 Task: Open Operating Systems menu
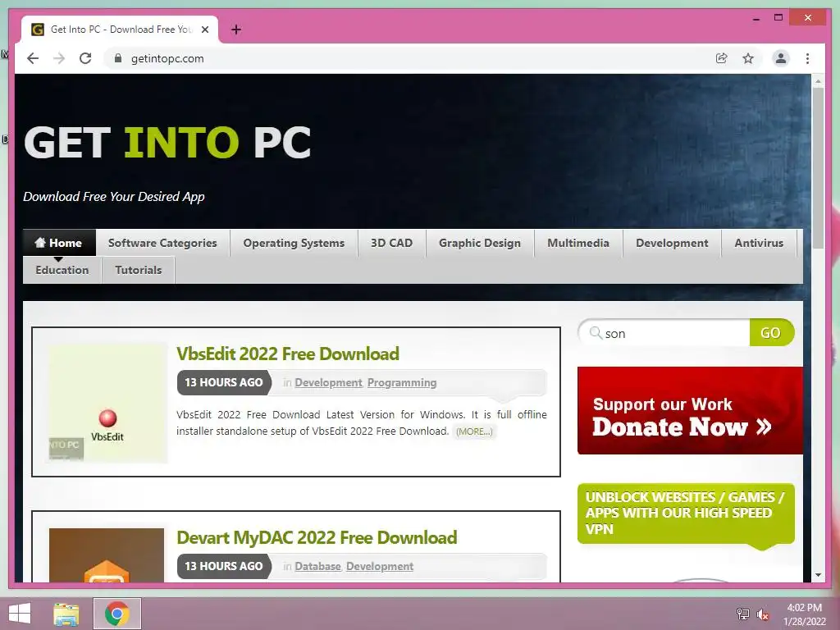(294, 243)
